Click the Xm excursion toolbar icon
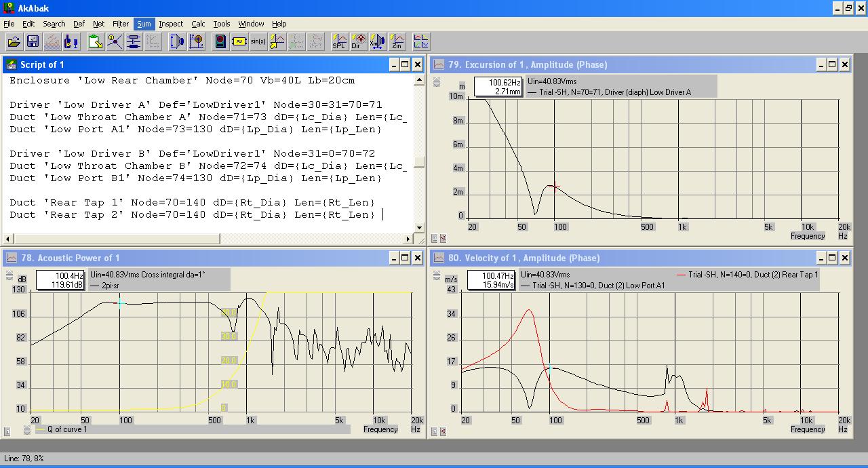 (378, 42)
